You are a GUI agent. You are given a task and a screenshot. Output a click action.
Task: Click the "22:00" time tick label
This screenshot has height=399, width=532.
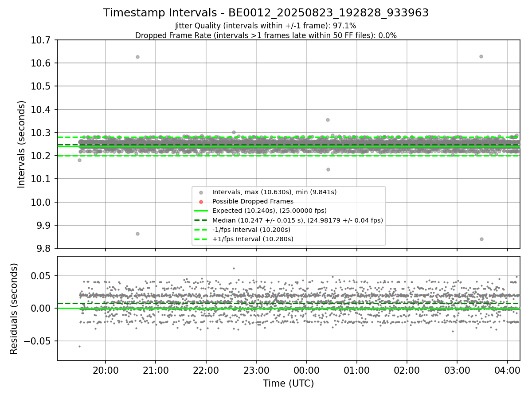pyautogui.click(x=206, y=370)
